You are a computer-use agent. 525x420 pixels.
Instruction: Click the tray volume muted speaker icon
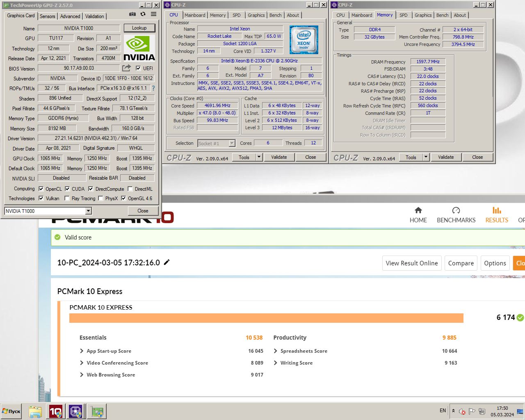(x=462, y=411)
